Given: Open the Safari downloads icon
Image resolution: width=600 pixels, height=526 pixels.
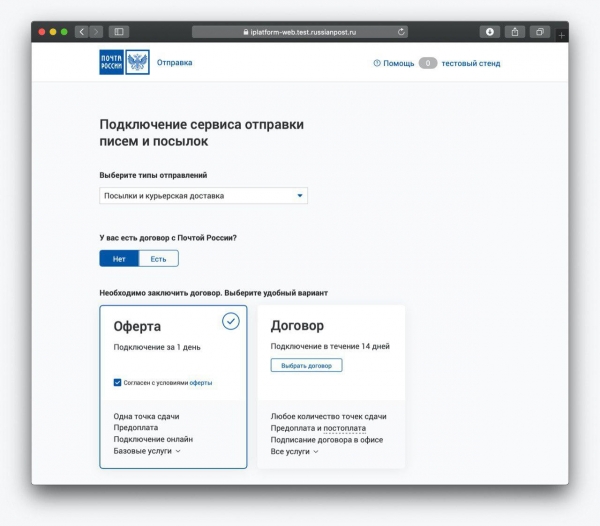Looking at the screenshot, I should click(x=490, y=32).
